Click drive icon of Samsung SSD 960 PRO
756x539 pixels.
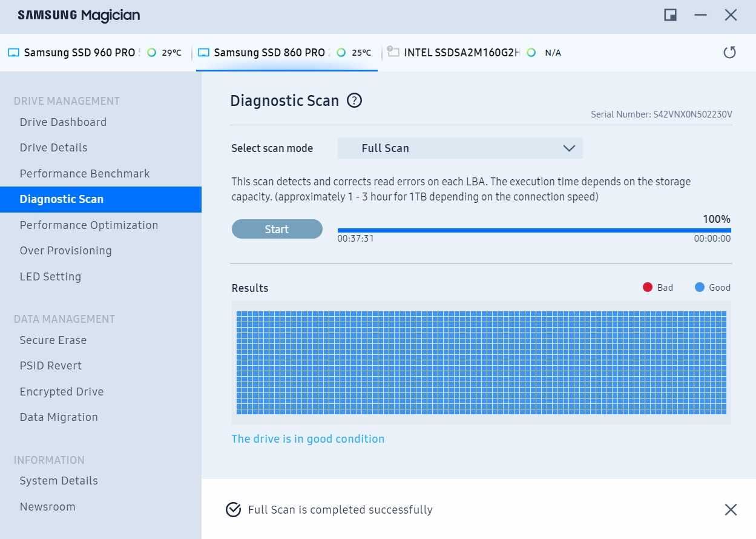pos(14,53)
